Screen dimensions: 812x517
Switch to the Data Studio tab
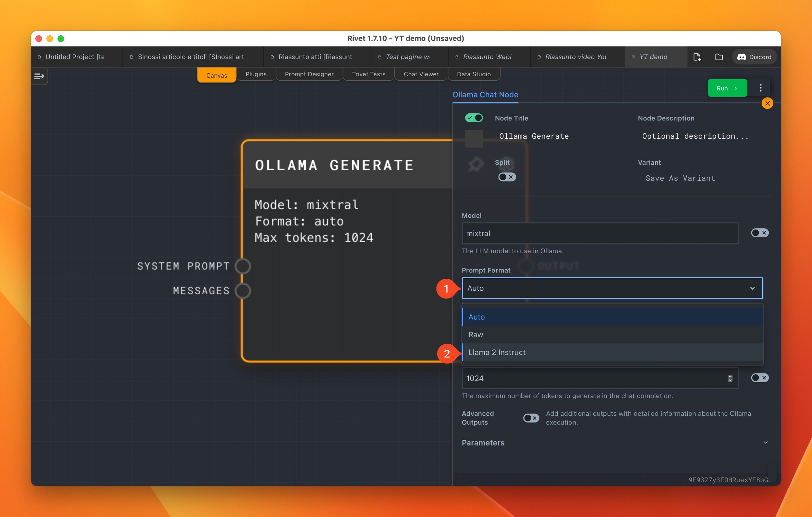point(474,74)
